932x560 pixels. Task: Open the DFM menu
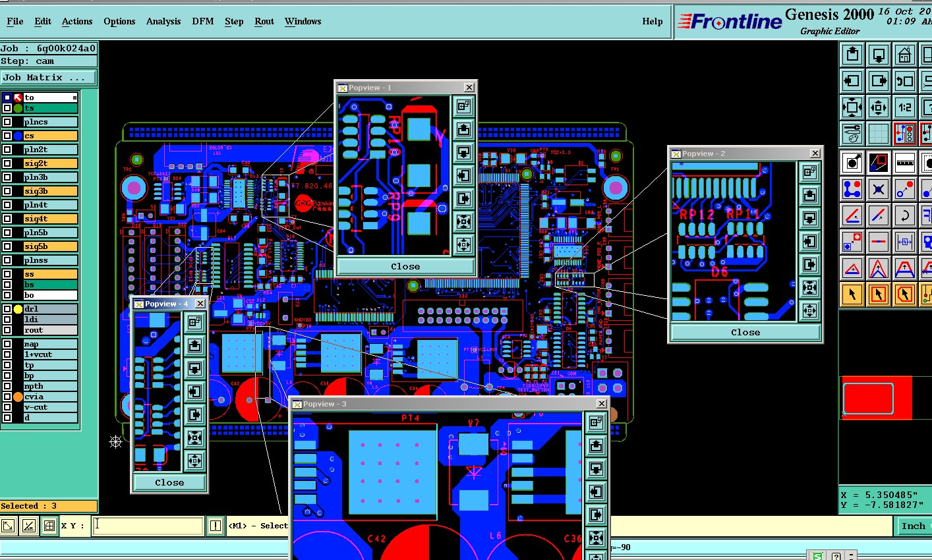(x=203, y=21)
